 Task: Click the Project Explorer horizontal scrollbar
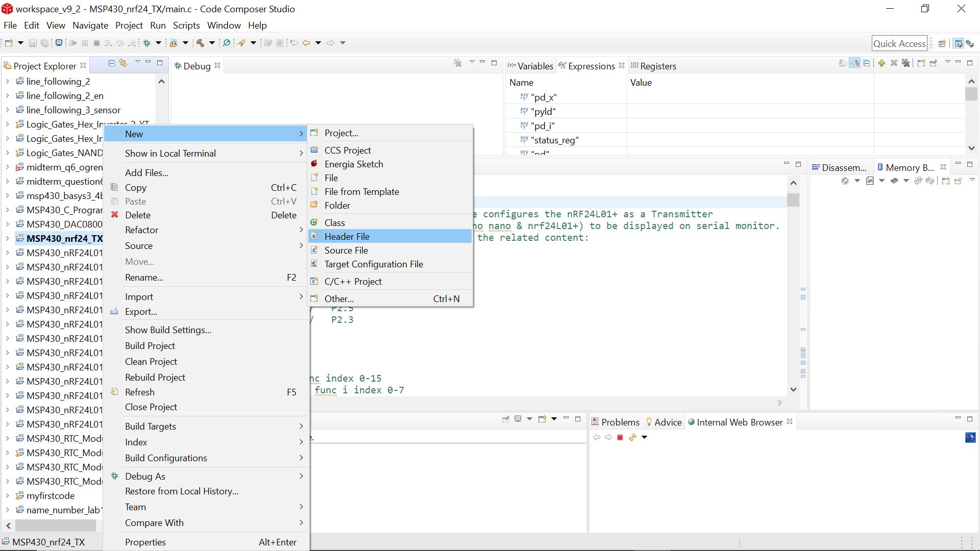55,525
